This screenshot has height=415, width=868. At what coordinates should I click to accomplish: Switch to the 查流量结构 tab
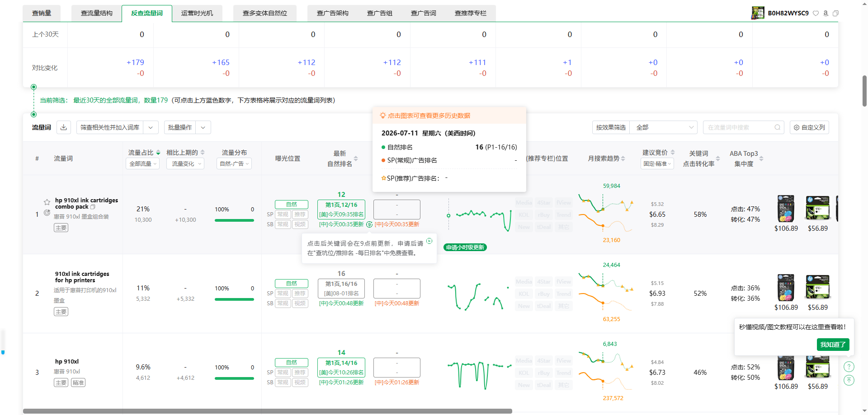97,13
